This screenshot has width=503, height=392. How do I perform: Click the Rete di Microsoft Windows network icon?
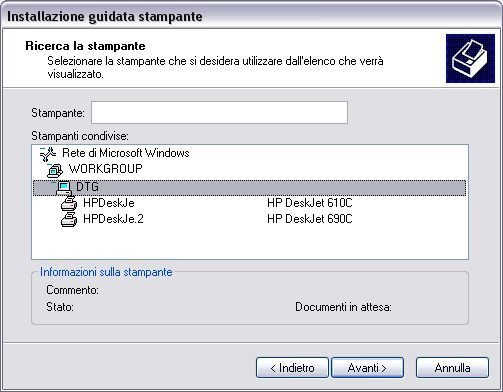(x=48, y=154)
